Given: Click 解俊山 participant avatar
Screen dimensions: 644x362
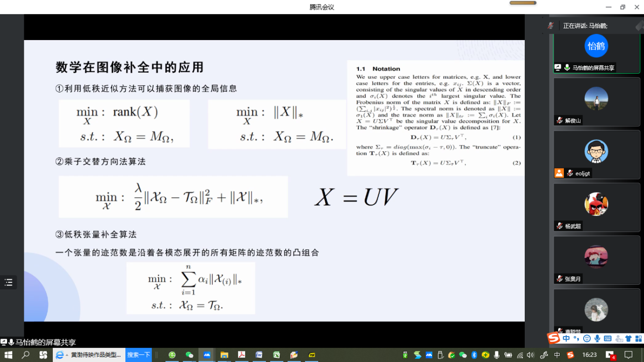Looking at the screenshot, I should pyautogui.click(x=596, y=98).
